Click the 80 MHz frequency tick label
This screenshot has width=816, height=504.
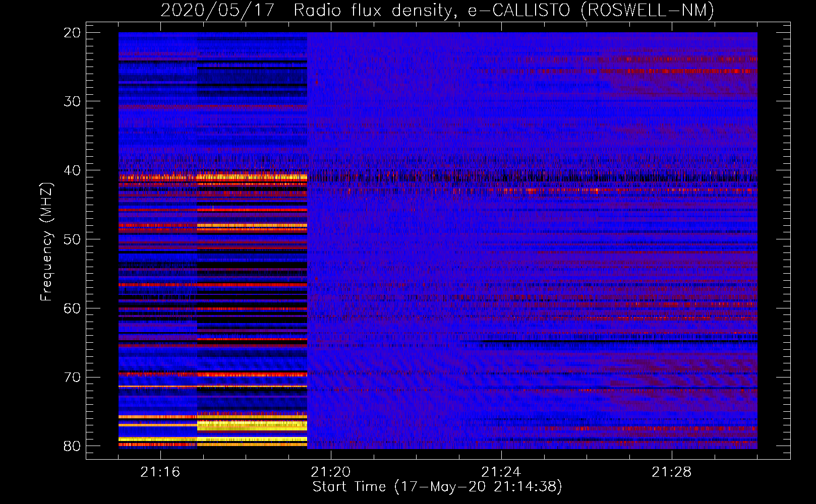72,446
